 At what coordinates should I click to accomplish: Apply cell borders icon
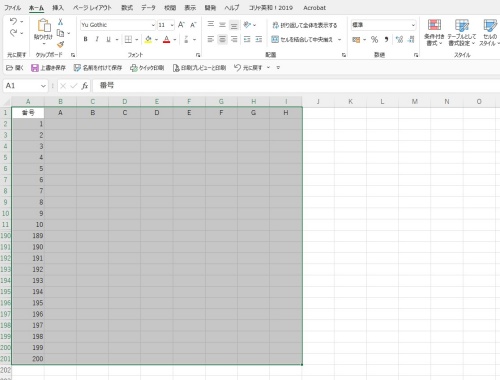128,39
